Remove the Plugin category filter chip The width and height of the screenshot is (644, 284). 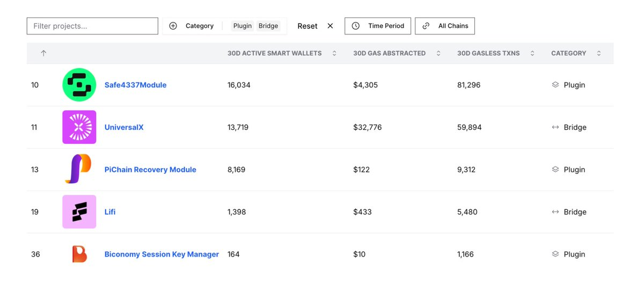[243, 26]
